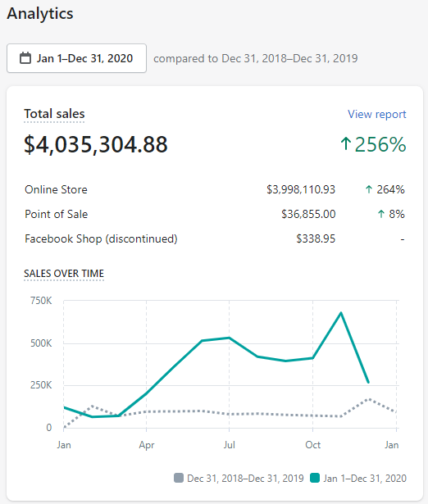The width and height of the screenshot is (428, 504).
Task: Click the Online Store row label
Action: (x=56, y=189)
